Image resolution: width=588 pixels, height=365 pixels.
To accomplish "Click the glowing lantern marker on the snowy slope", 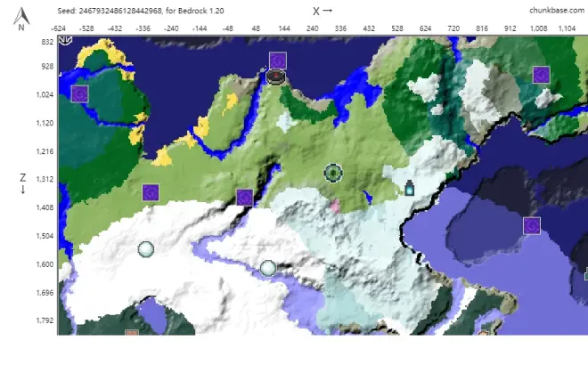I will 409,188.
